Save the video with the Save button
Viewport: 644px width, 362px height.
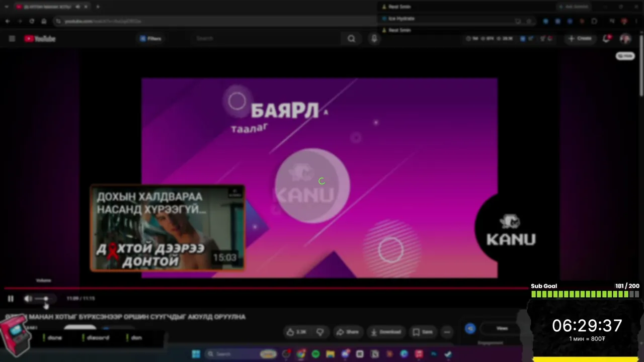point(423,332)
